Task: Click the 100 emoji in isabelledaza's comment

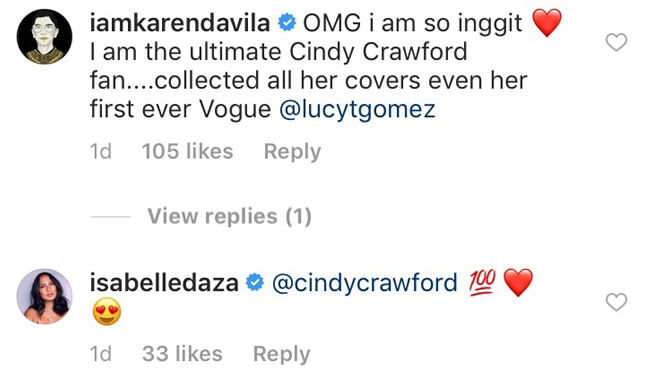Action: 482,283
